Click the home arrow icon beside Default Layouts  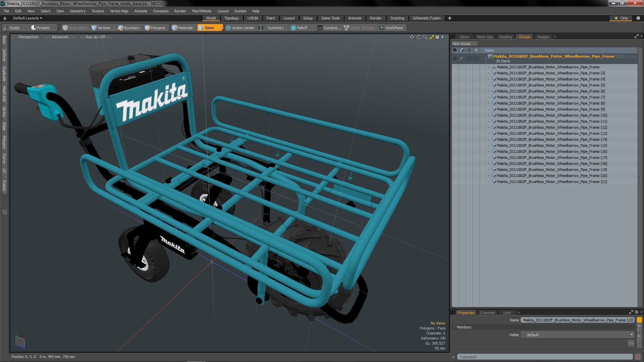(5, 18)
